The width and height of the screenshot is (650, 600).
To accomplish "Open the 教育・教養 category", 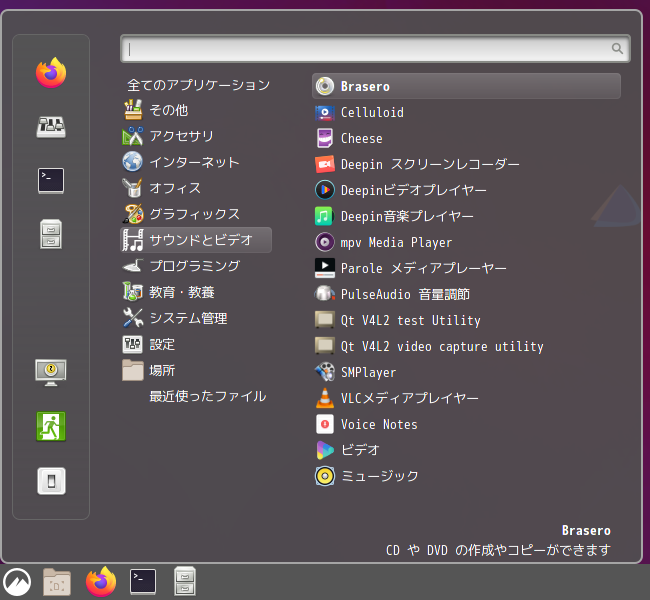I will (196, 292).
